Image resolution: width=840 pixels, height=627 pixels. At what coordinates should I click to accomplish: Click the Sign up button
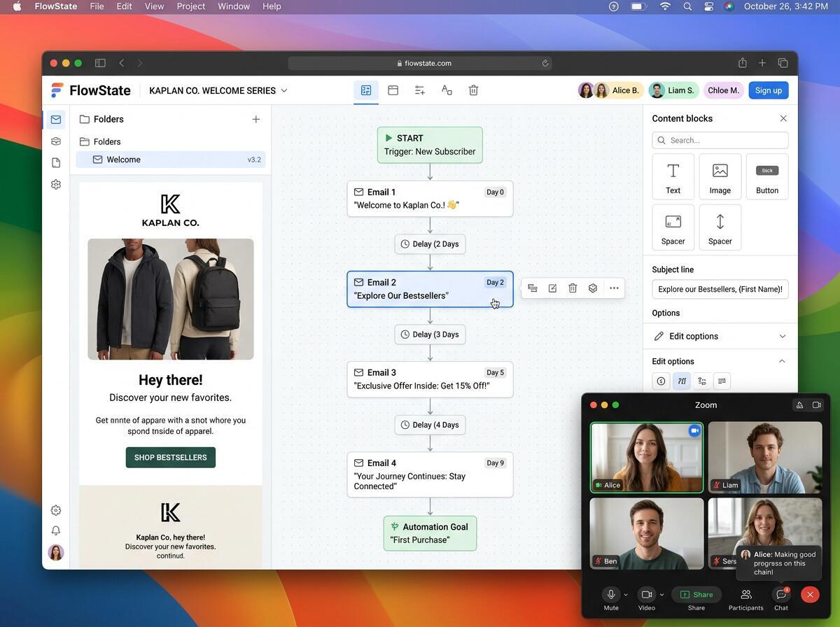pos(768,90)
